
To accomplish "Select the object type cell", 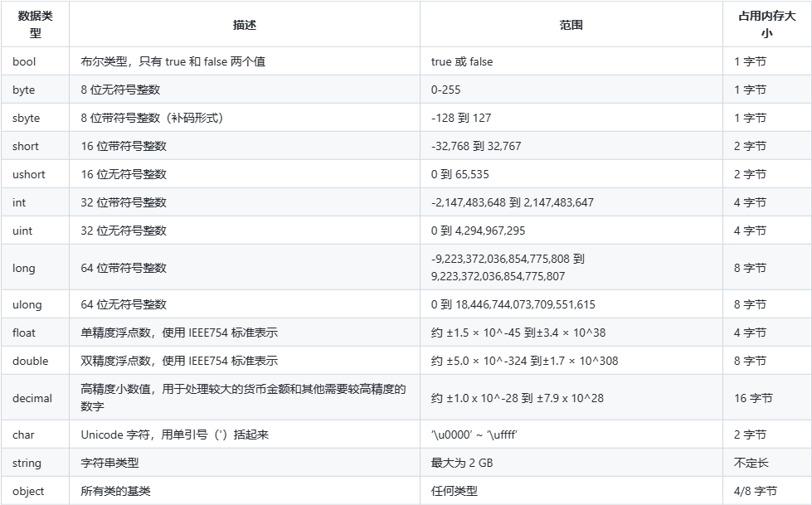I will tap(35, 491).
